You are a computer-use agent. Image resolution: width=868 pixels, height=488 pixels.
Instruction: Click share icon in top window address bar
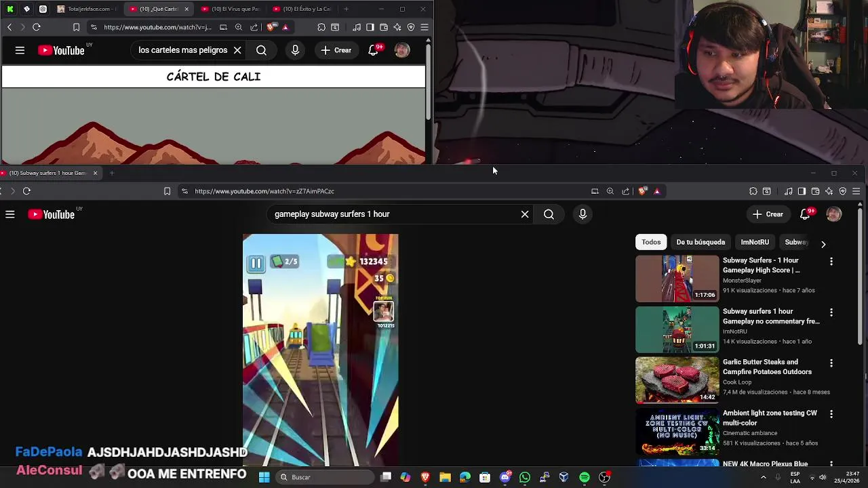[254, 27]
